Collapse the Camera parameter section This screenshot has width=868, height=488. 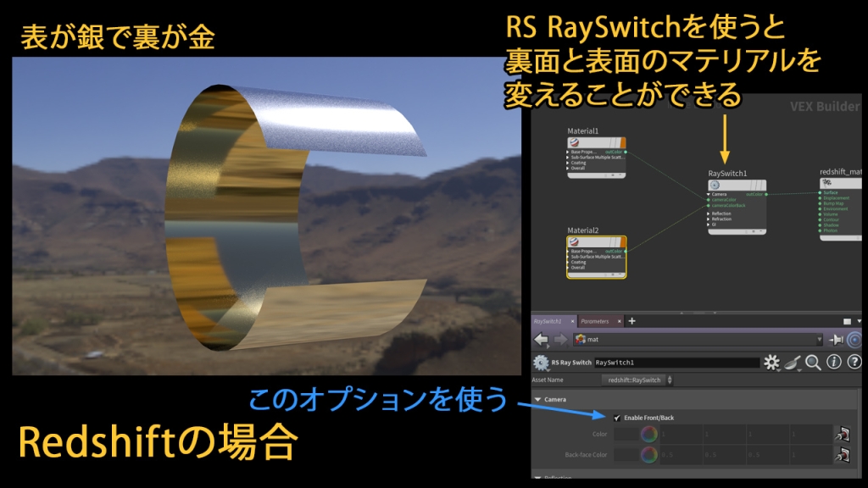click(537, 399)
